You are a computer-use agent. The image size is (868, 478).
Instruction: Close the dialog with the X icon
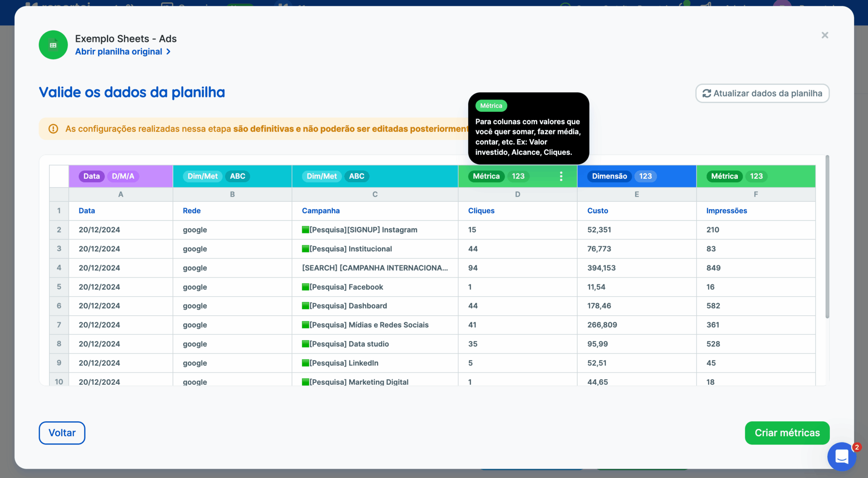point(824,35)
